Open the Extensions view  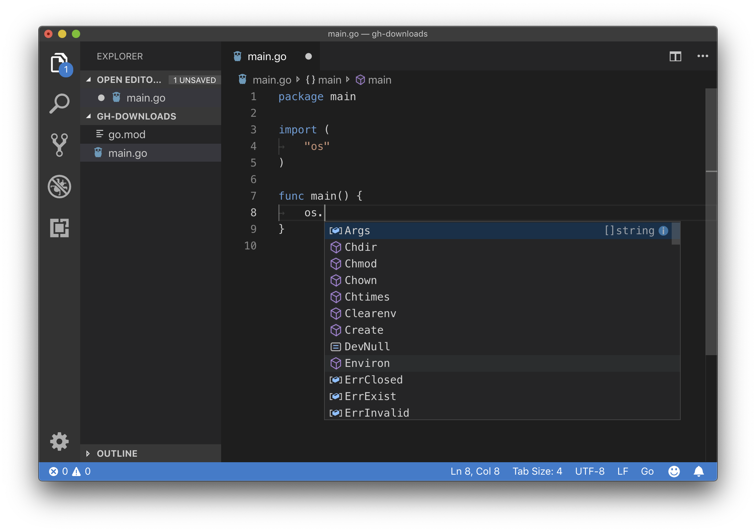(x=59, y=228)
